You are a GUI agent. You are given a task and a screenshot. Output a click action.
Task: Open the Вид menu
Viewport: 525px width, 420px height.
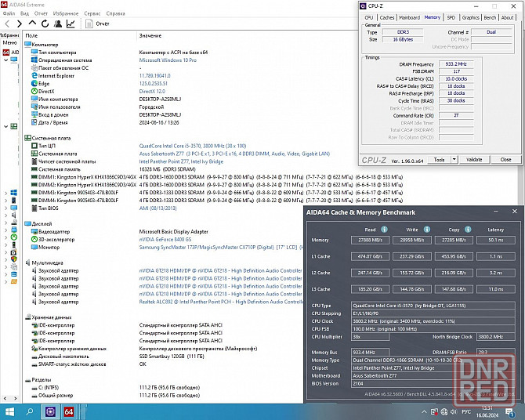[24, 13]
